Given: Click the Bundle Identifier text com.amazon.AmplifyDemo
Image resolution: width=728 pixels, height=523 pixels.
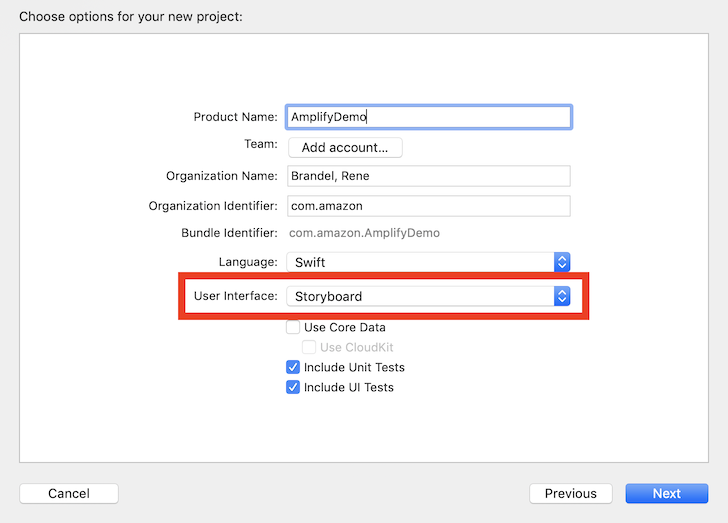Looking at the screenshot, I should coord(364,233).
